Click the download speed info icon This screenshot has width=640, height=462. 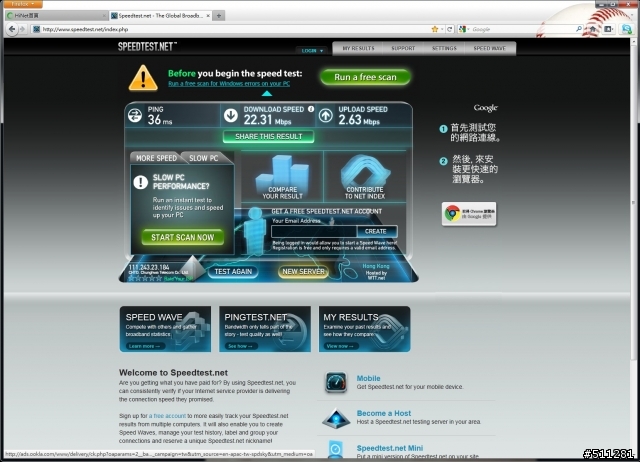coord(311,109)
